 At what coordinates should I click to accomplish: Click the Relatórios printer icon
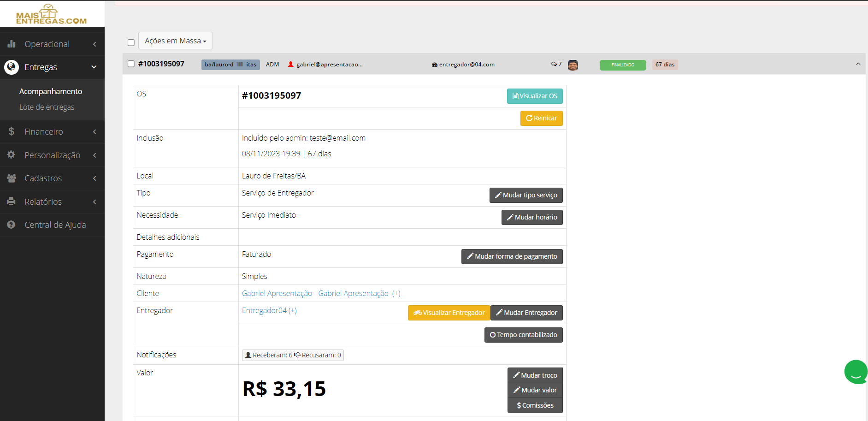pyautogui.click(x=12, y=202)
